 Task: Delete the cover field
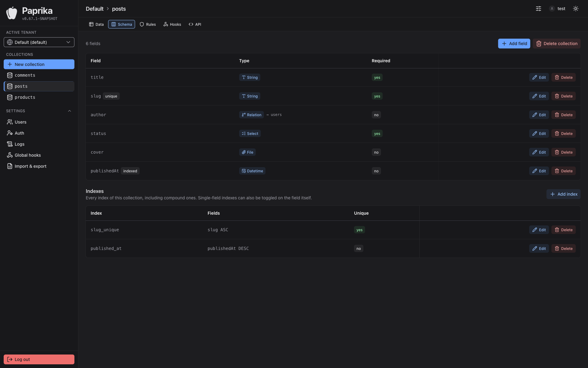[563, 152]
